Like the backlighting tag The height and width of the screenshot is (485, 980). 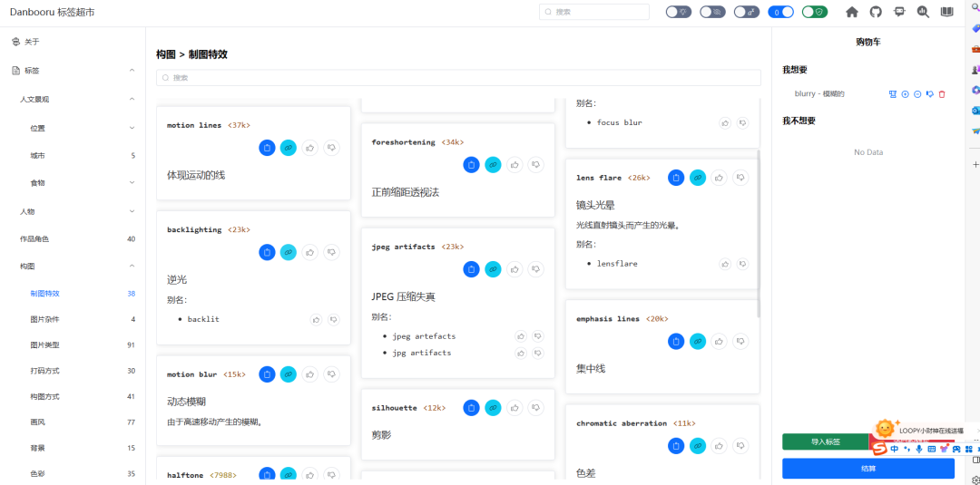(x=310, y=252)
